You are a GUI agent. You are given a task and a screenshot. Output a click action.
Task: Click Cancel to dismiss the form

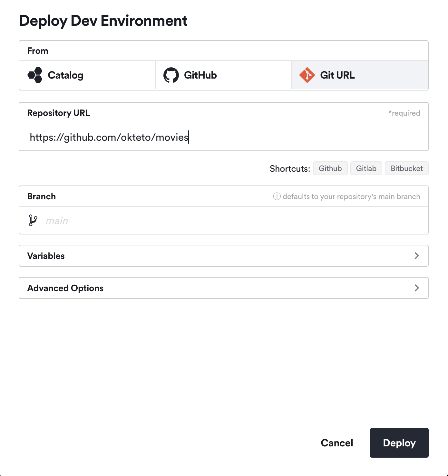click(336, 443)
